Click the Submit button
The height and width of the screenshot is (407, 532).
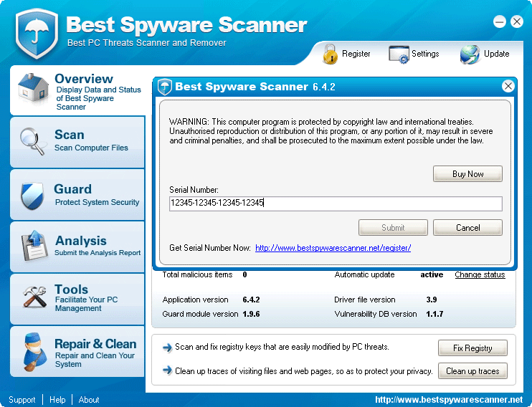tap(393, 228)
